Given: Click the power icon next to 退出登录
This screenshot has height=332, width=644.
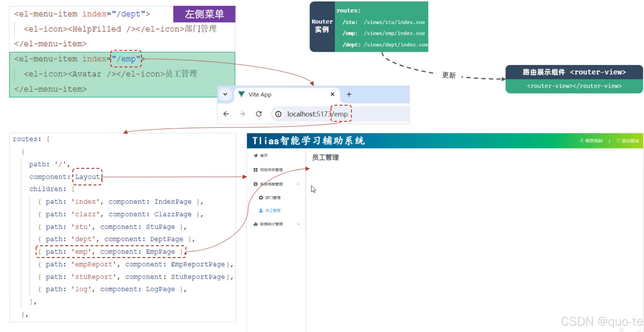Looking at the screenshot, I should [x=618, y=140].
